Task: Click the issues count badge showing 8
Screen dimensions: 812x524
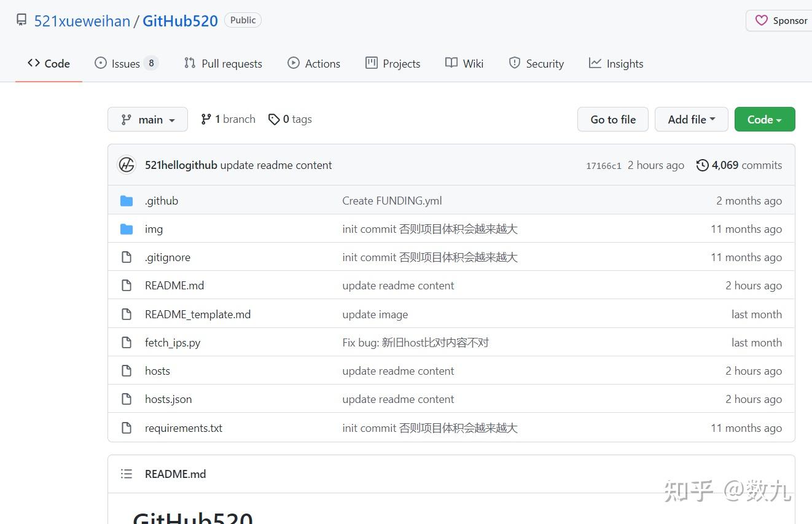Action: (152, 63)
